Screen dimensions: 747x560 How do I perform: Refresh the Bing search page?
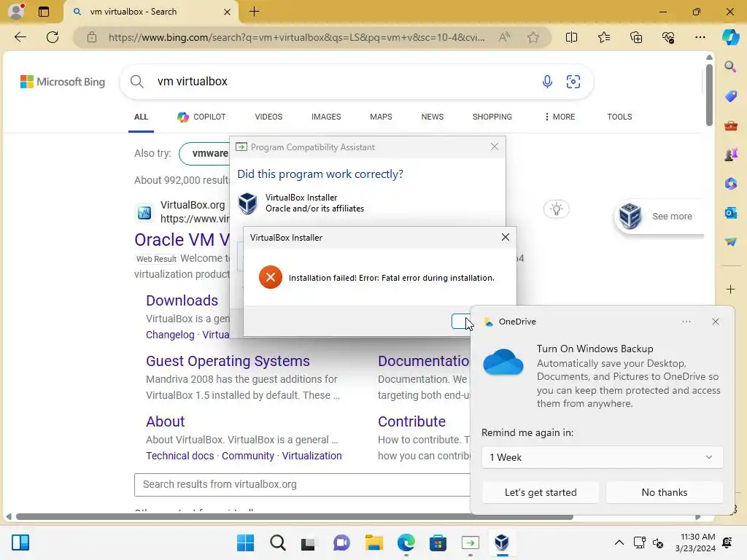coord(53,37)
